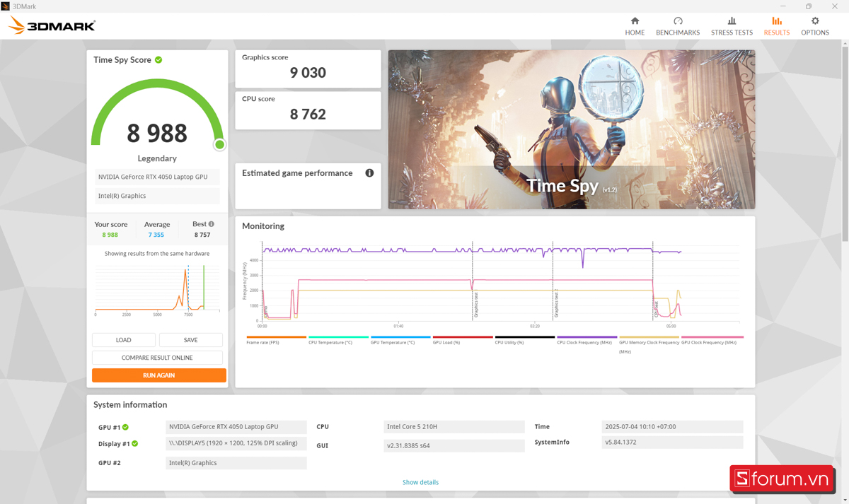Click the GPU #1 name field in System information
This screenshot has height=504, width=849.
pyautogui.click(x=236, y=427)
